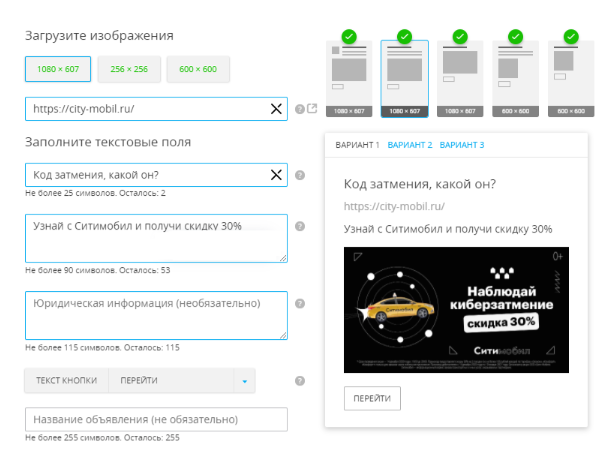Select the 256 × 256 image size button

pyautogui.click(x=128, y=69)
